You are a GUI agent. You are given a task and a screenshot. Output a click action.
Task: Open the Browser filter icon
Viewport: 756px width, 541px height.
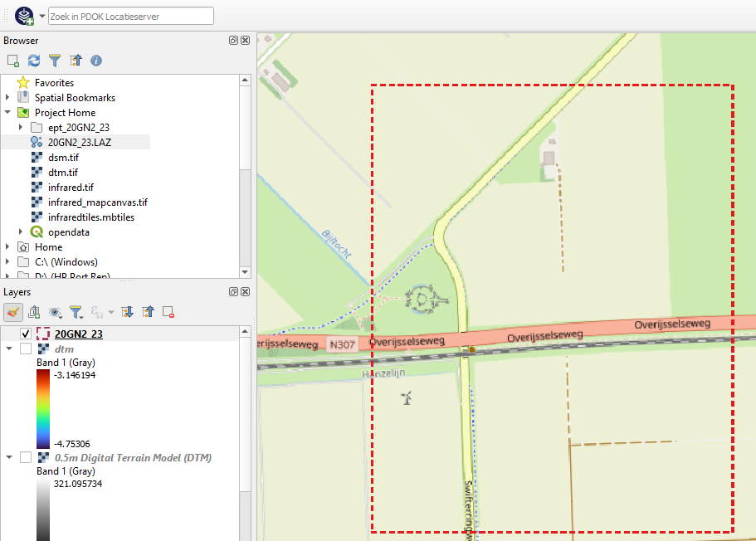pos(55,61)
